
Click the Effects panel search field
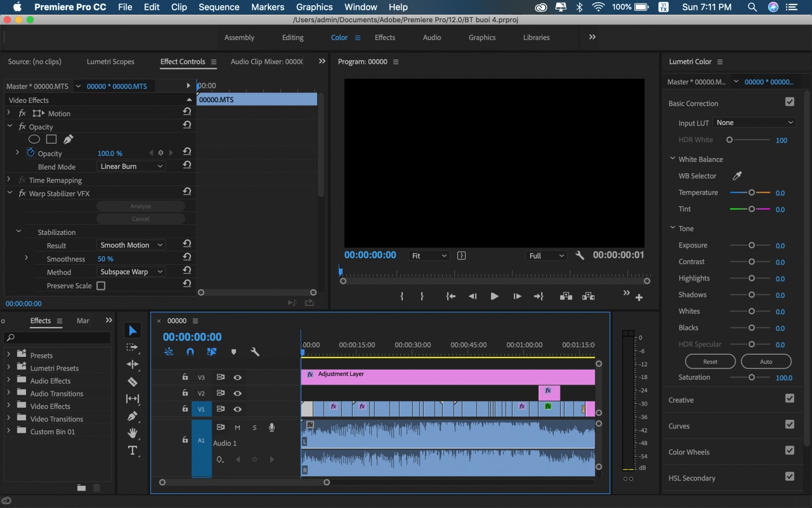click(x=57, y=337)
